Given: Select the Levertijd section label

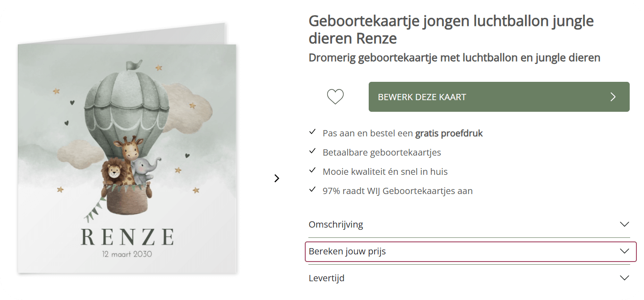Looking at the screenshot, I should point(326,278).
